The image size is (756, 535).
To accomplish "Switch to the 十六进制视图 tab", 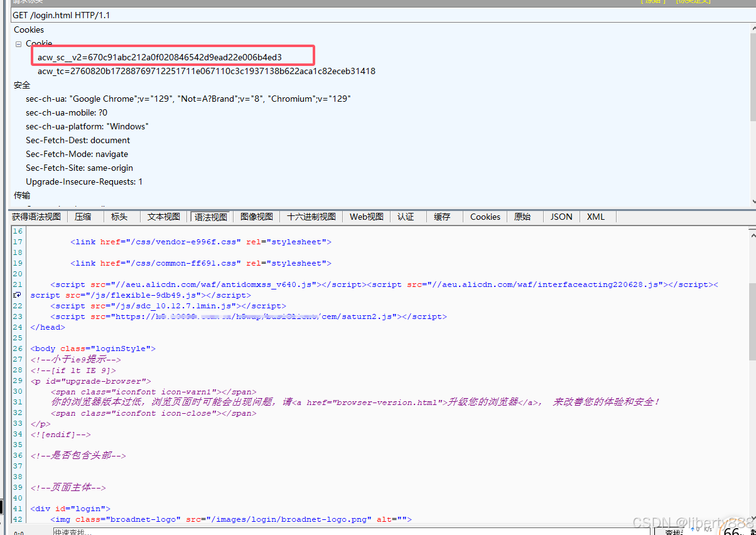I will click(311, 217).
